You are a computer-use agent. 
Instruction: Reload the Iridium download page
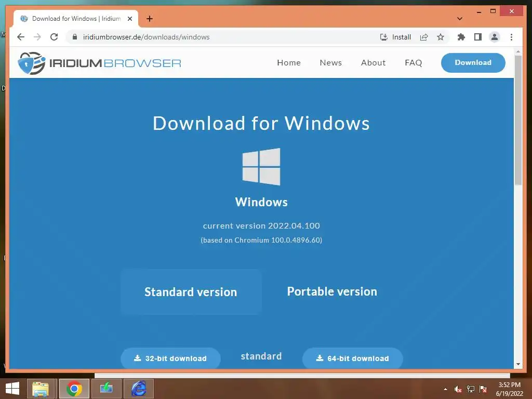click(54, 37)
